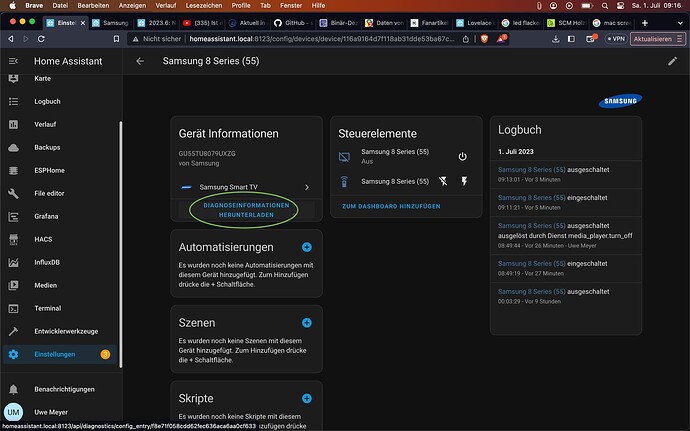
Task: Click the VPN button
Action: click(616, 39)
